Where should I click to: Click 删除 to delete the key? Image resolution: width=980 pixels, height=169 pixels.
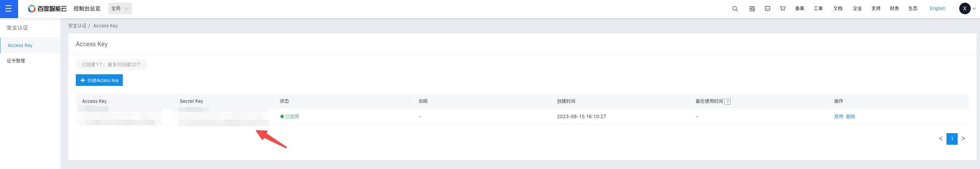[x=850, y=117]
